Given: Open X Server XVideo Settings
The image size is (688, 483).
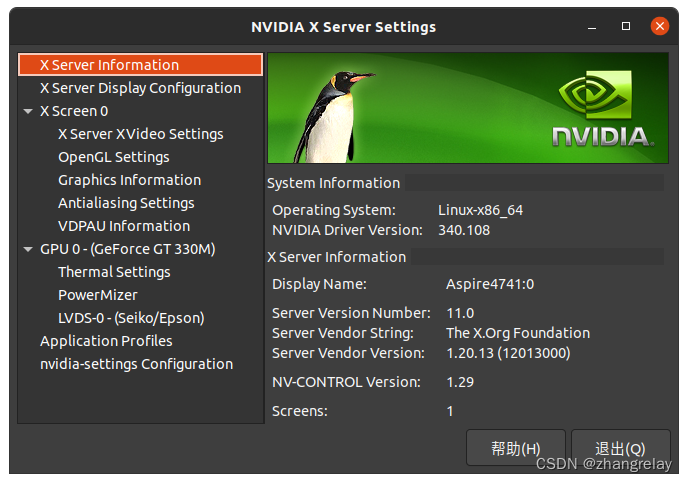Looking at the screenshot, I should (140, 134).
